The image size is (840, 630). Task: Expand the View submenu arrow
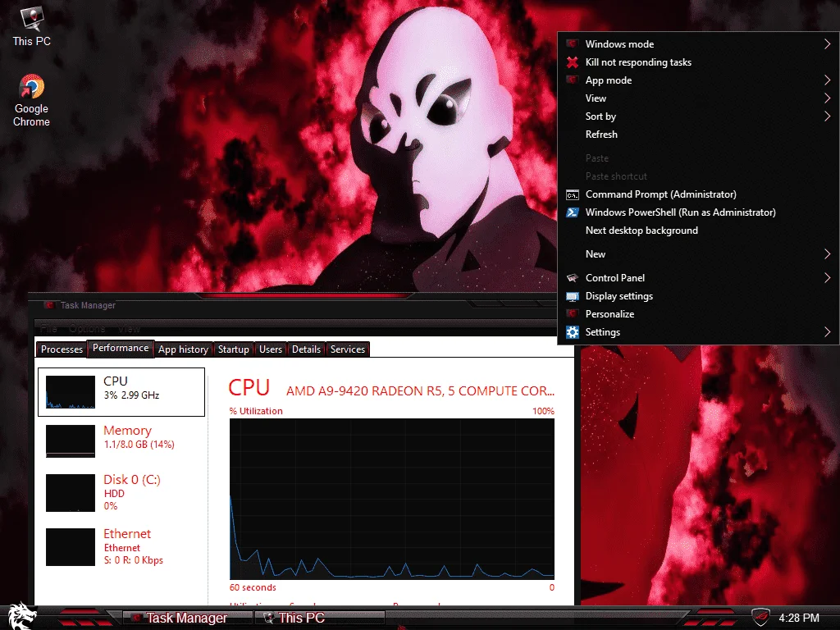[x=827, y=98]
